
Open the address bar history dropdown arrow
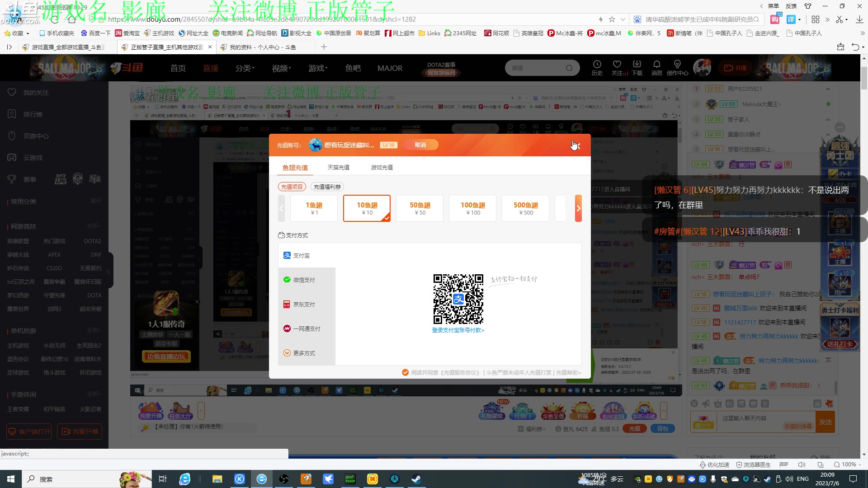click(623, 19)
